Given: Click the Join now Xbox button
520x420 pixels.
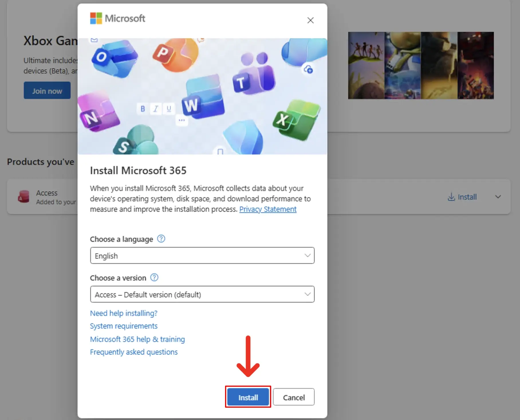Looking at the screenshot, I should (47, 91).
